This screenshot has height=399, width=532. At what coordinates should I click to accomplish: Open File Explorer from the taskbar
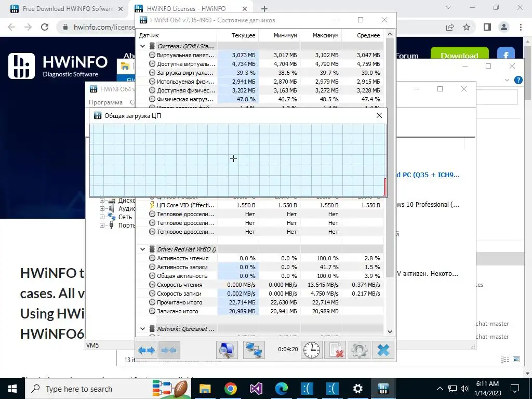click(205, 389)
